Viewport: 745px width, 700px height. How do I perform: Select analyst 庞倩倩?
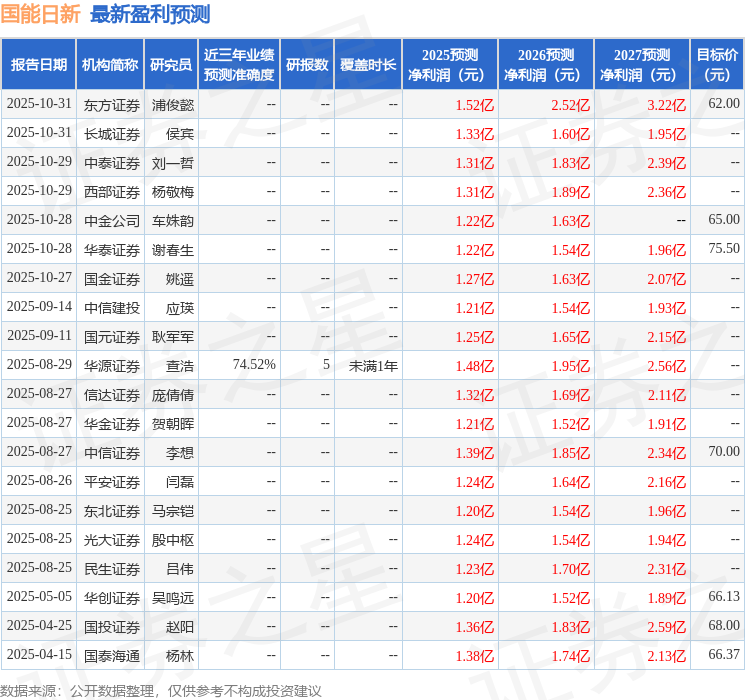pyautogui.click(x=173, y=395)
